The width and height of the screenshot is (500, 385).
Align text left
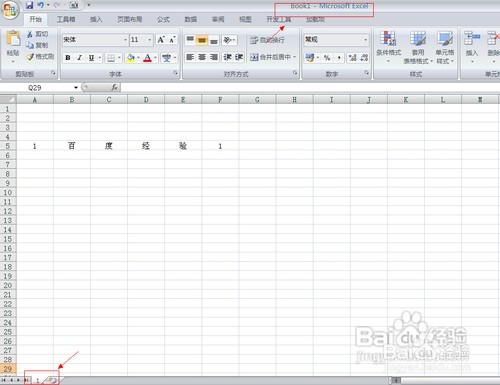pyautogui.click(x=190, y=57)
